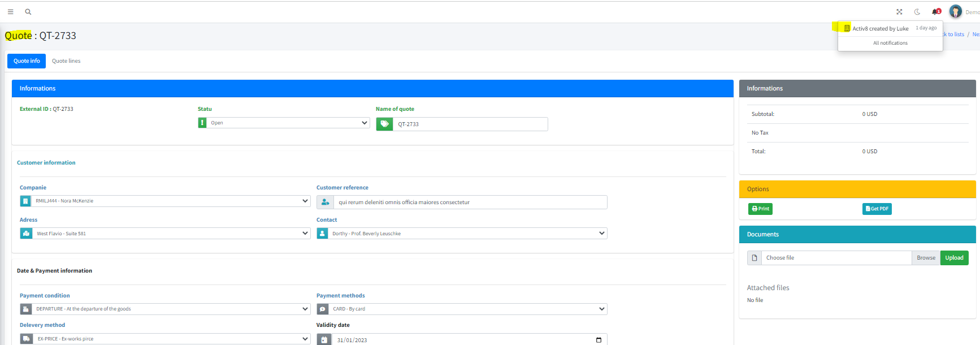Viewport: 980px width, 345px height.
Task: Click the payment methods icon
Action: tap(322, 309)
